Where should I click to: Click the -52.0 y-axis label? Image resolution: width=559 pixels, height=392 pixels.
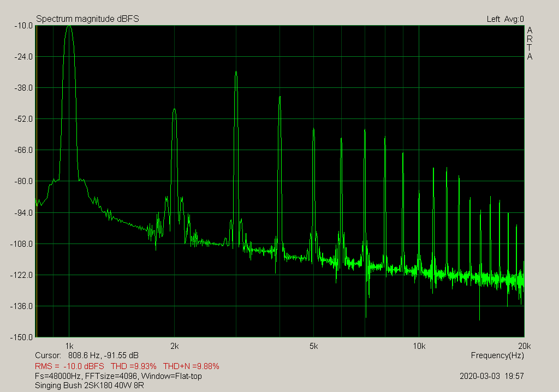23,119
